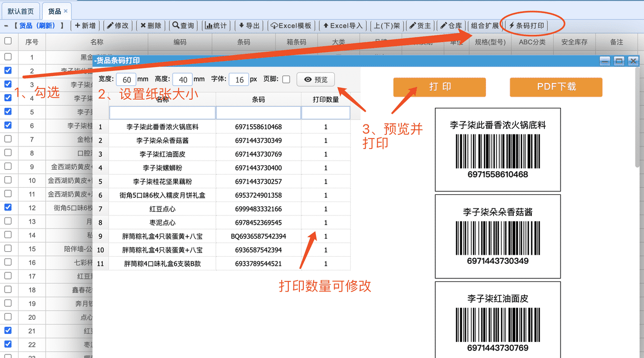Click the 李子柒朵朵香菇酱 barcode label preview
The image size is (644, 358).
(x=498, y=236)
